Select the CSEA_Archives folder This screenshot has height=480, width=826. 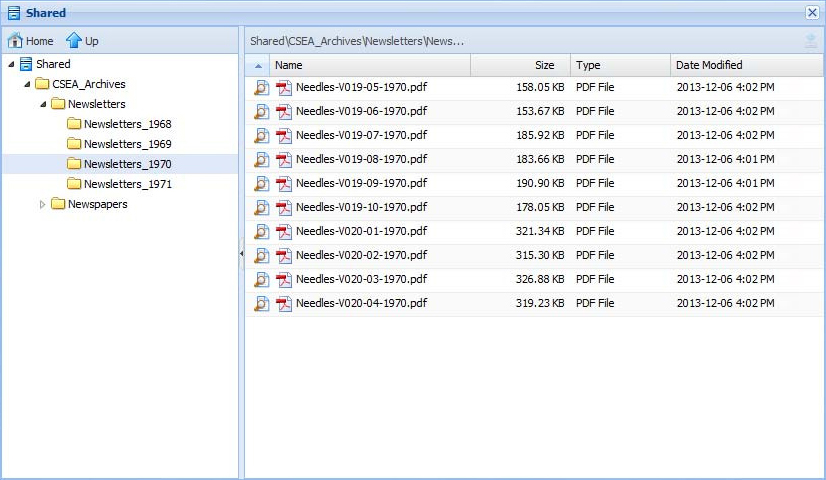pos(81,84)
